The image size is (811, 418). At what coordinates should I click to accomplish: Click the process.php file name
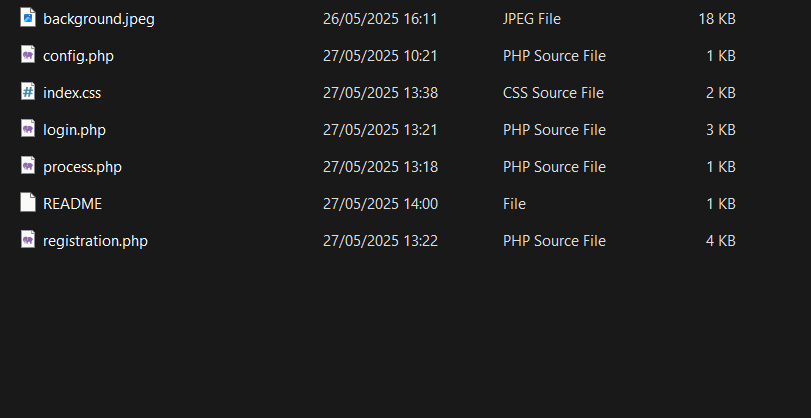(x=82, y=167)
